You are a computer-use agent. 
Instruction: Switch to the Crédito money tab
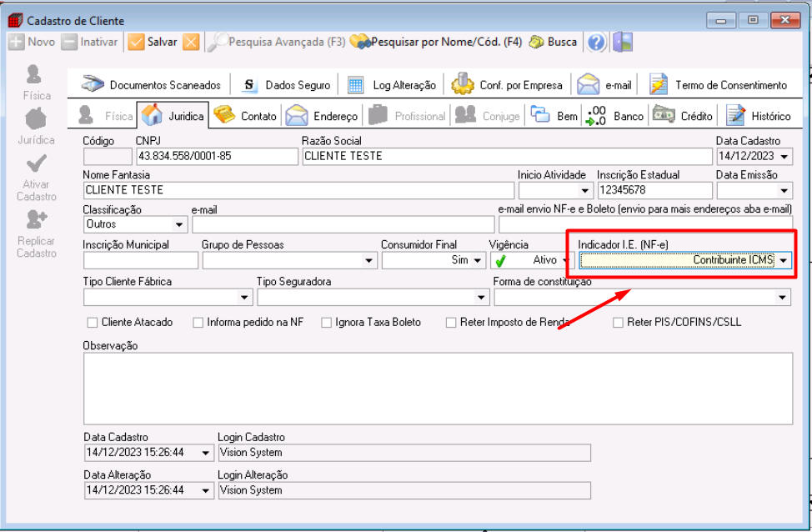(x=683, y=116)
